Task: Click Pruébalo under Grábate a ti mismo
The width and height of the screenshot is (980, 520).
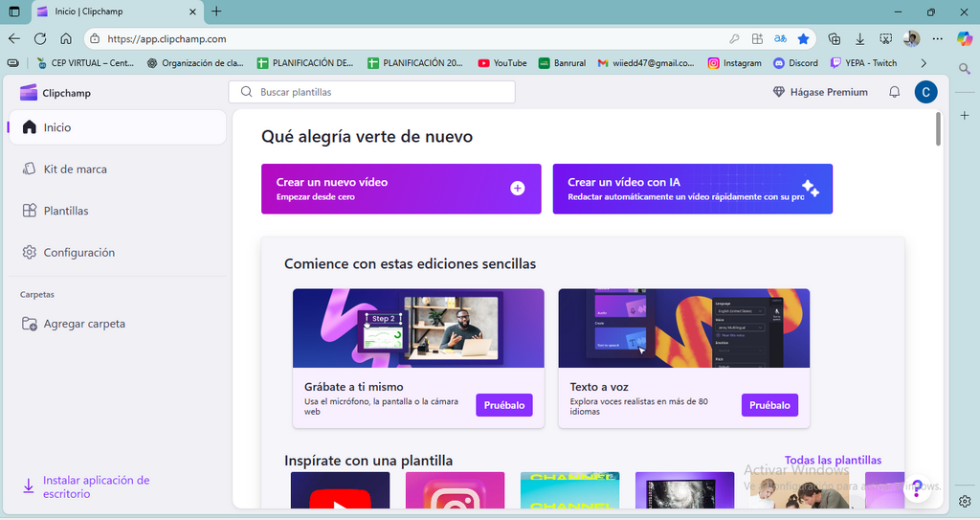Action: tap(503, 405)
